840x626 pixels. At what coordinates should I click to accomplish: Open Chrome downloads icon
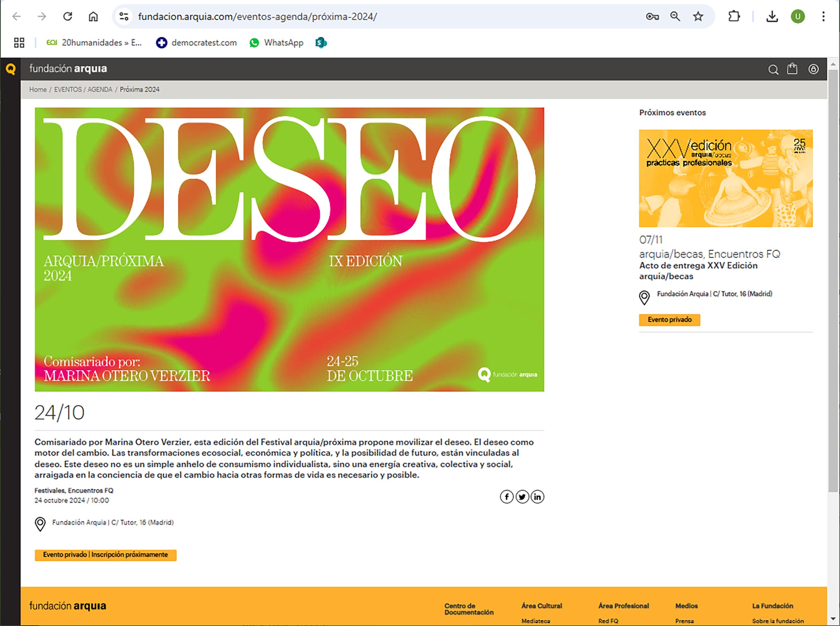point(772,16)
